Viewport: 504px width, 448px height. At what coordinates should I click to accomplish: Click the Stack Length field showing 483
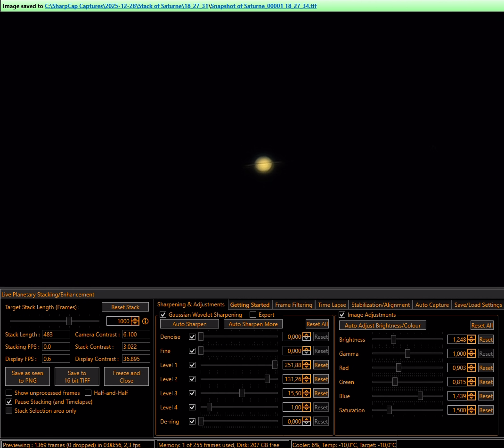click(56, 334)
